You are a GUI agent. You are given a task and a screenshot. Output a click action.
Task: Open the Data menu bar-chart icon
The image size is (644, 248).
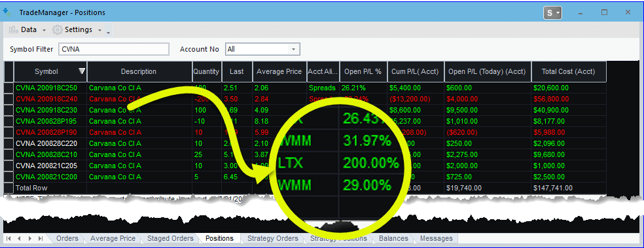[14, 29]
